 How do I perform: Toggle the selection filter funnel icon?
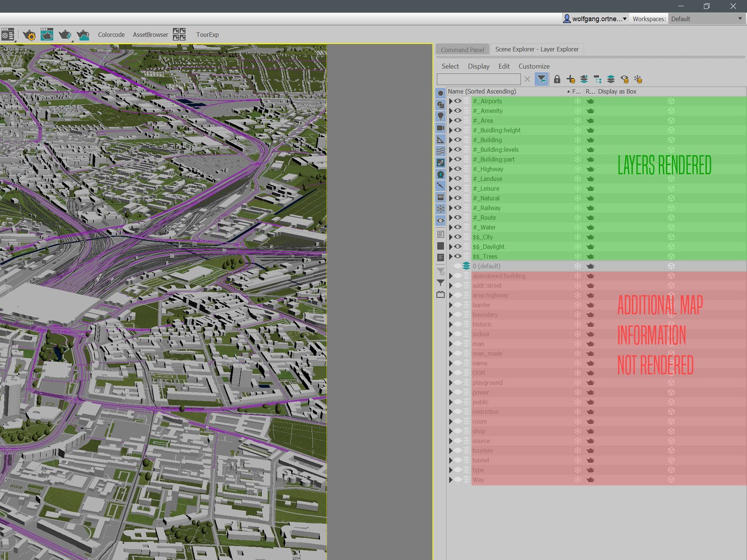point(542,79)
